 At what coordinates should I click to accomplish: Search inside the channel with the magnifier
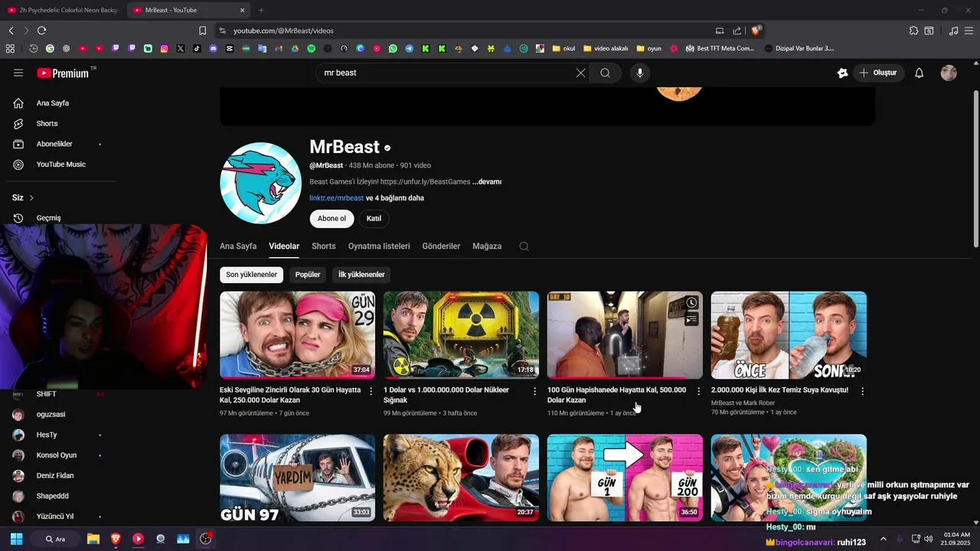pos(524,246)
